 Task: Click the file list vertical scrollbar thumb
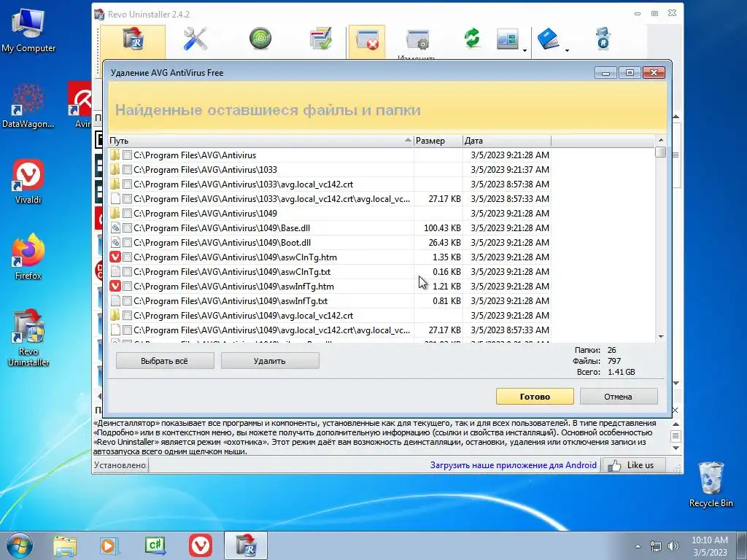[660, 152]
